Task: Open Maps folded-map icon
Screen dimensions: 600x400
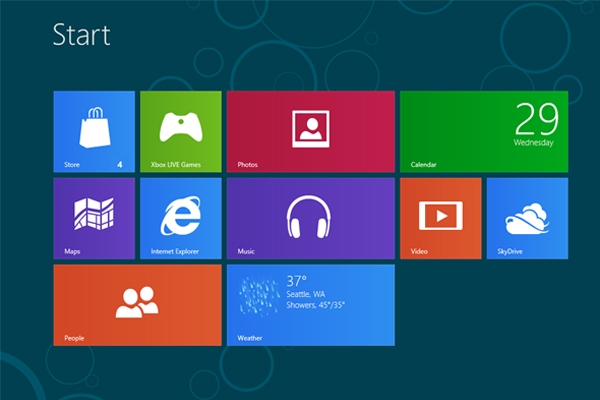Action: [94, 214]
